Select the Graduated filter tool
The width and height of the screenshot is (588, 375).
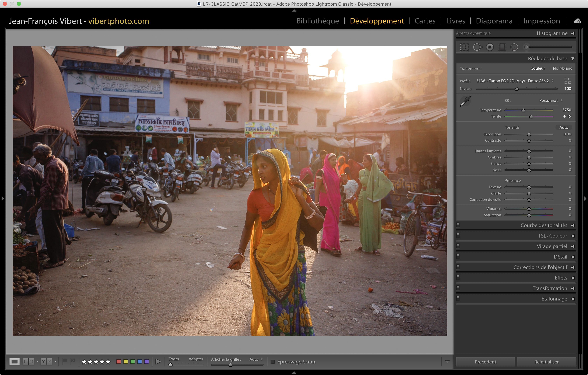pyautogui.click(x=502, y=47)
